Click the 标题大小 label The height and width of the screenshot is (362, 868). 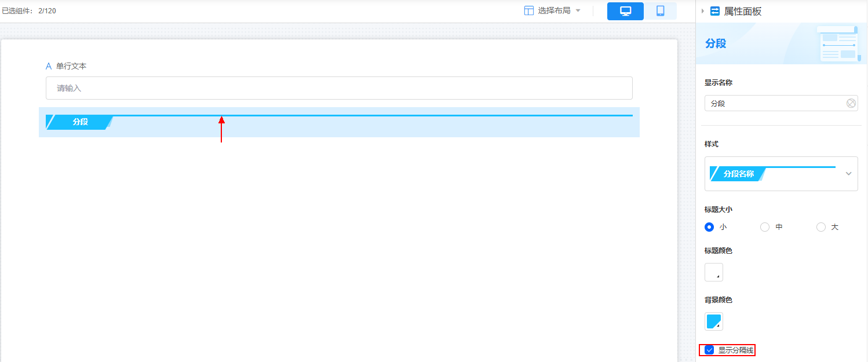pos(719,210)
